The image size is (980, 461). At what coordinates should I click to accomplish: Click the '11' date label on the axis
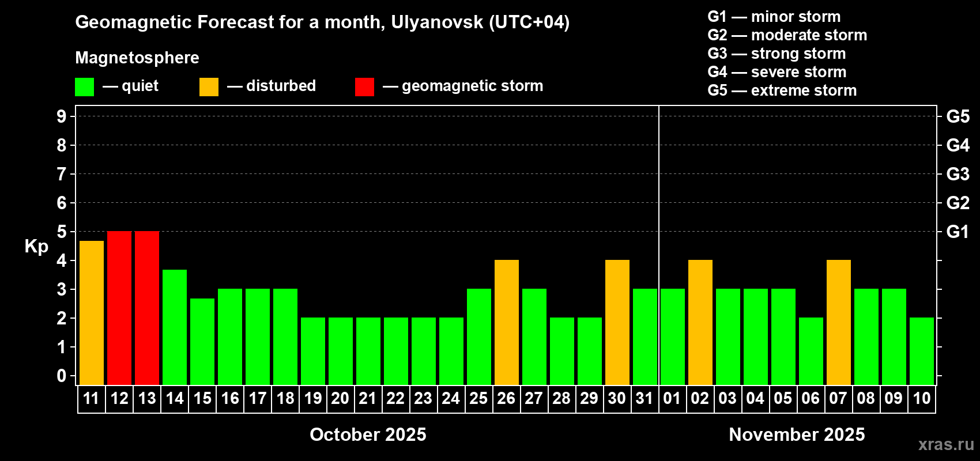point(91,398)
